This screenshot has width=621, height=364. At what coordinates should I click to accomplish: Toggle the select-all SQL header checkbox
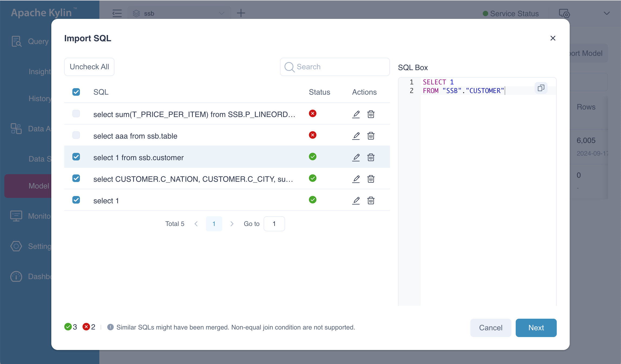(x=76, y=92)
